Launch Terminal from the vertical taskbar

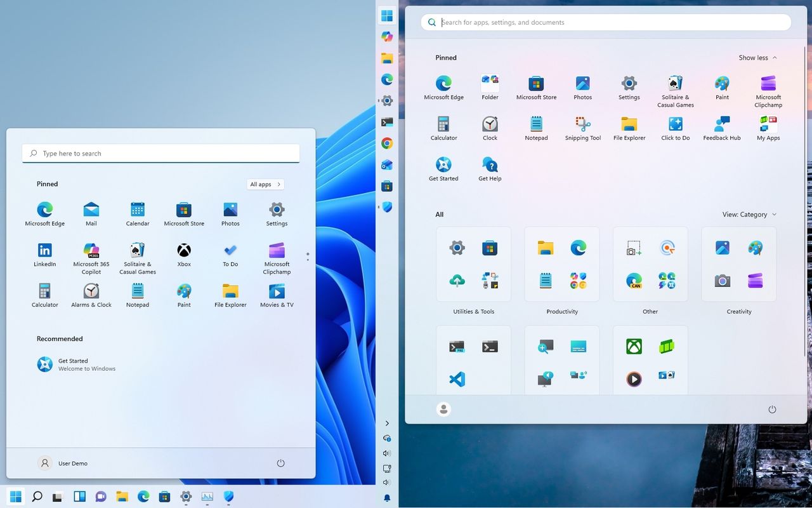[387, 122]
